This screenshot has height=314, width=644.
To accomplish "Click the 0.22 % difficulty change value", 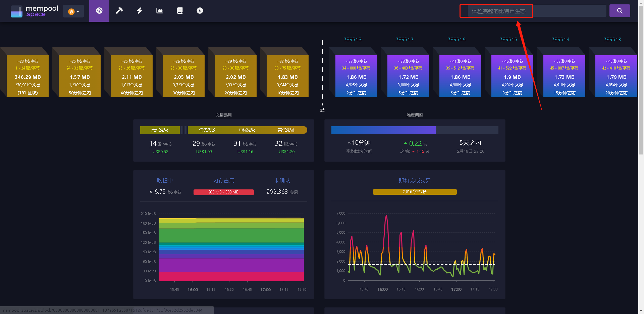I will coord(416,144).
